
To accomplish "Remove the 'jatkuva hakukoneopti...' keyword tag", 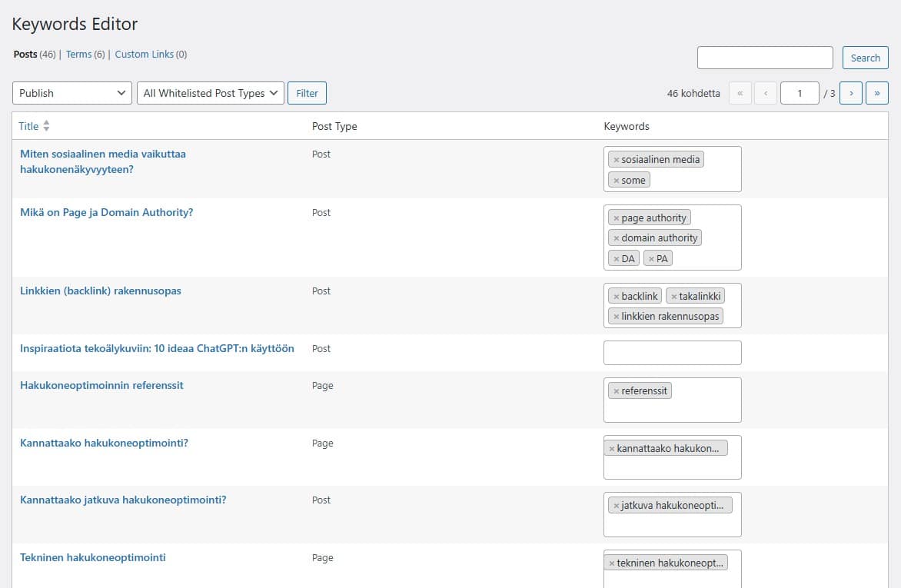I will (616, 506).
